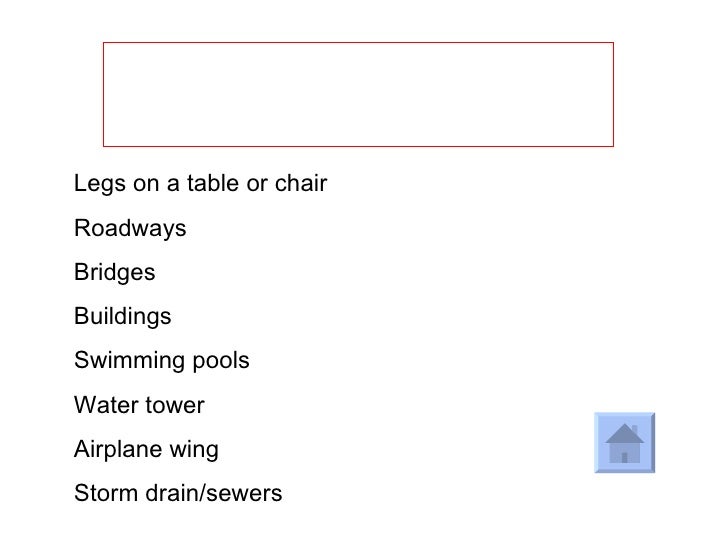728x546 pixels.
Task: Click the word 'Airplane'
Action: 117,450
